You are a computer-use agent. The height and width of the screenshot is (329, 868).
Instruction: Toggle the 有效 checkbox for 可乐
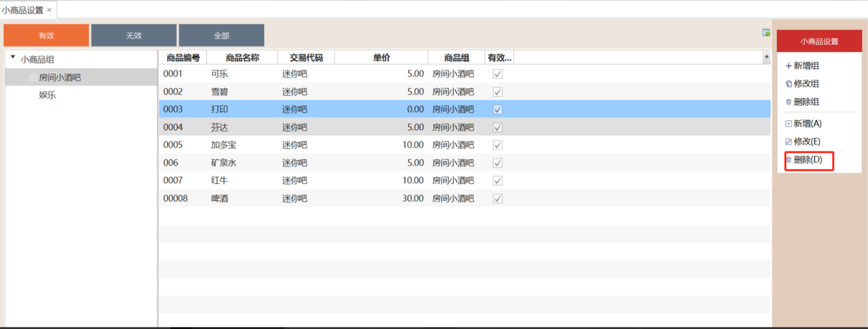(497, 74)
